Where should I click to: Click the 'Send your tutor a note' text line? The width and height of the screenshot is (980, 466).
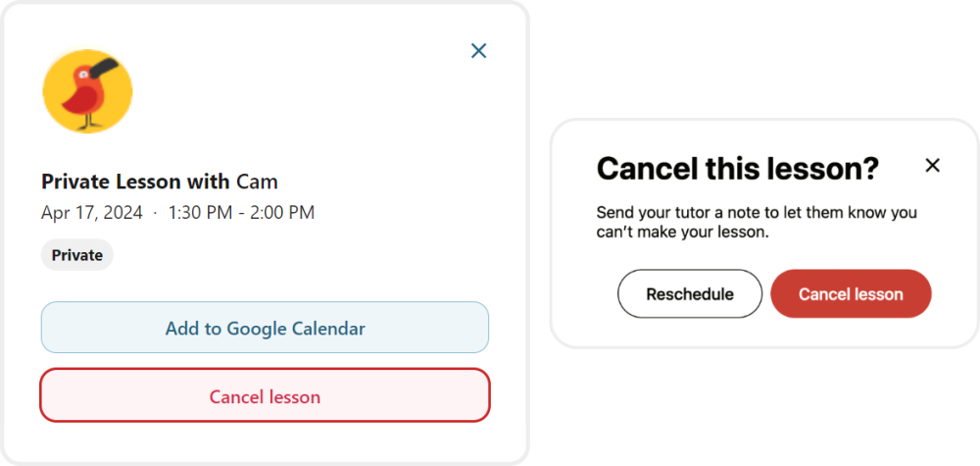coord(756,212)
